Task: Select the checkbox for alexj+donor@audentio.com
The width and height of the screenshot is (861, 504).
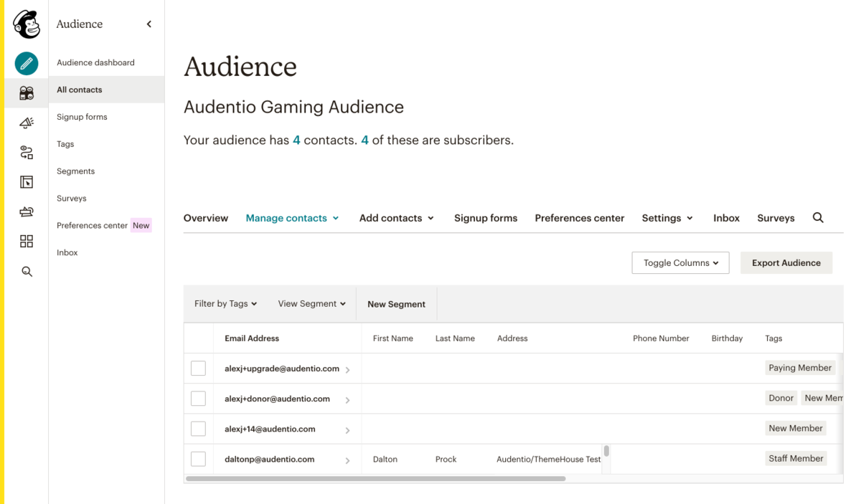Action: tap(198, 399)
